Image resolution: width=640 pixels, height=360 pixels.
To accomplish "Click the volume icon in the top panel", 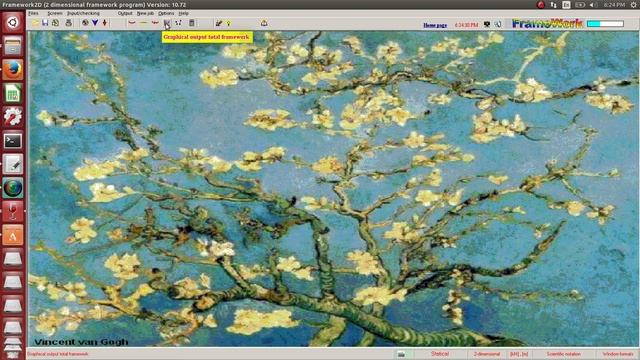I will pos(592,4).
